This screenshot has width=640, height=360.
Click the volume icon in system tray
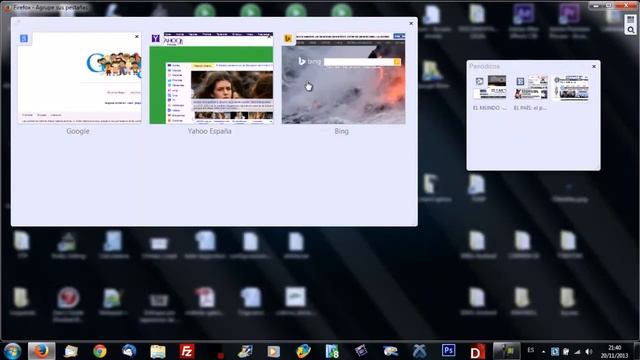coord(589,351)
